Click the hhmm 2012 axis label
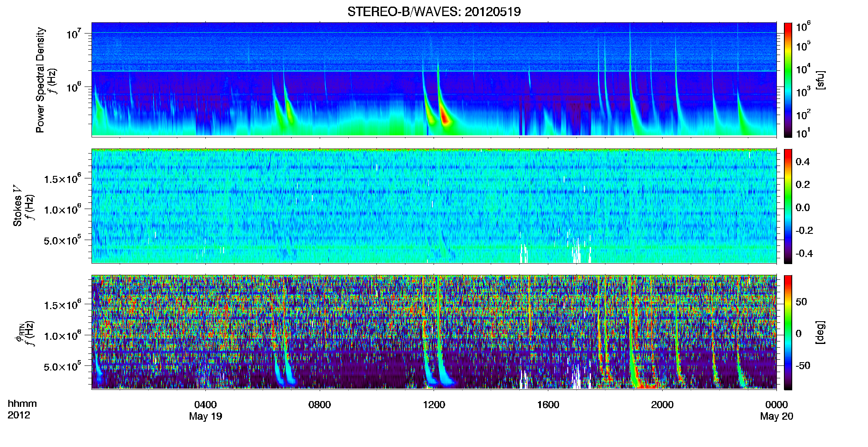This screenshot has width=868, height=447. point(22,409)
